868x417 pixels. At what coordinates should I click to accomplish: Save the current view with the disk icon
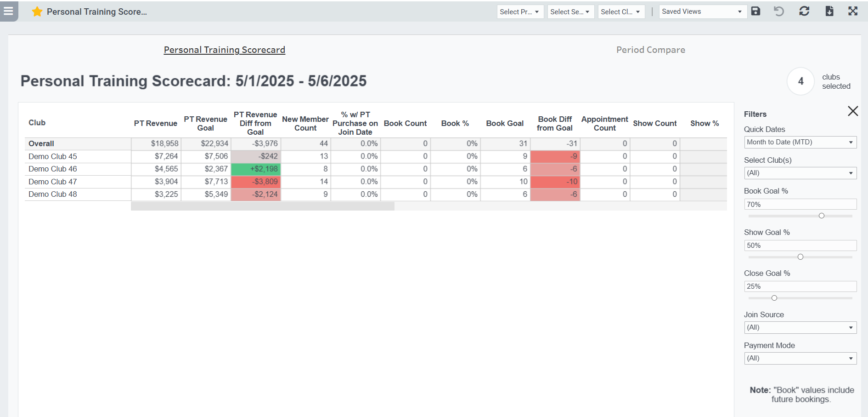pyautogui.click(x=755, y=11)
